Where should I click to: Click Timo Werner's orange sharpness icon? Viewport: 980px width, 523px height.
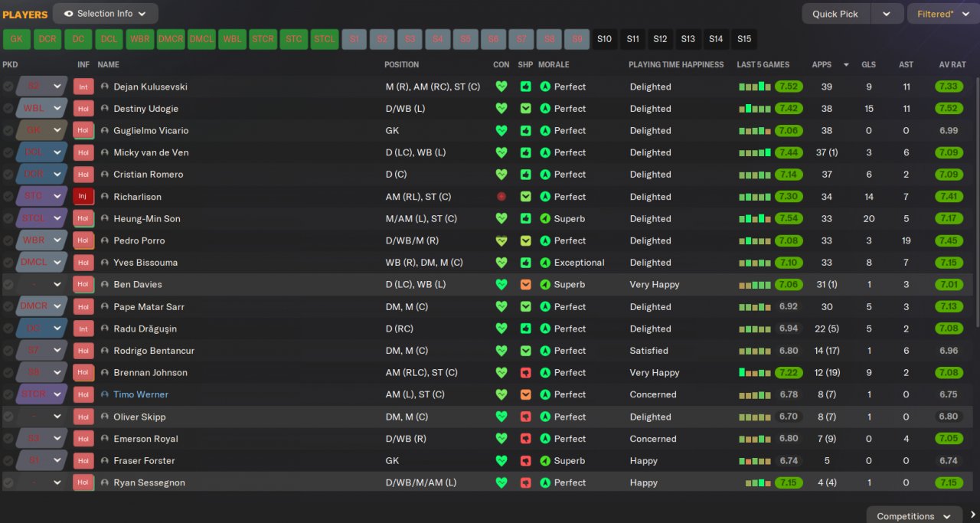click(525, 394)
